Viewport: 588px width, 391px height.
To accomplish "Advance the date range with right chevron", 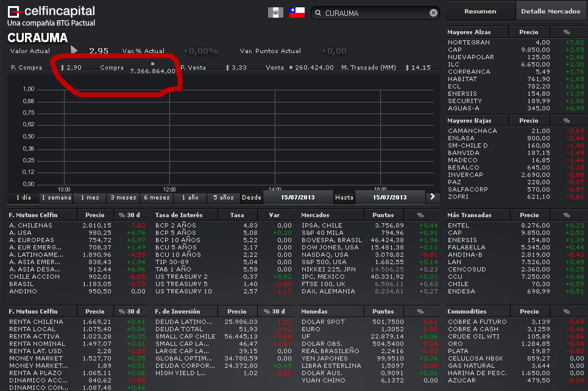I will 433,197.
